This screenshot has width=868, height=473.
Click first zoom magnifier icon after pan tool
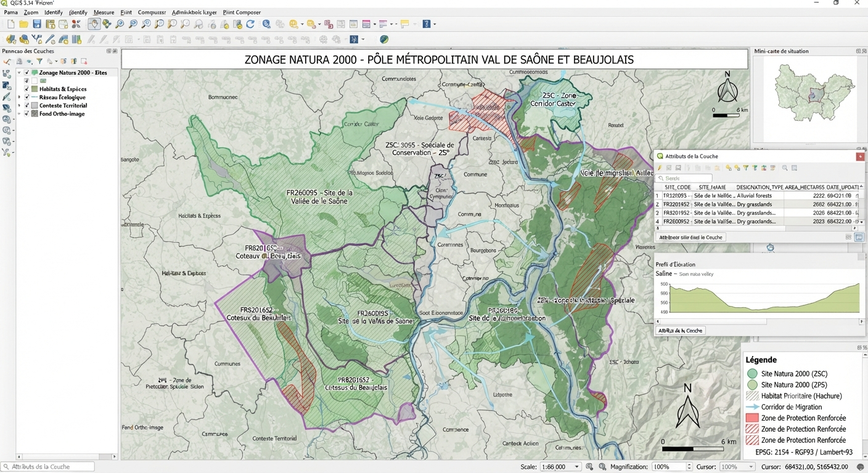coord(120,24)
